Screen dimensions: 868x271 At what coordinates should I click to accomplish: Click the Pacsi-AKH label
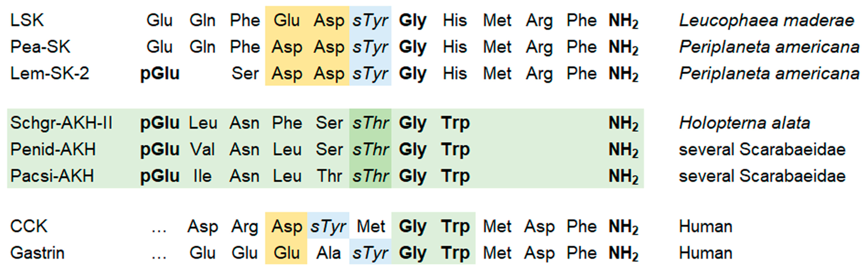(52, 176)
